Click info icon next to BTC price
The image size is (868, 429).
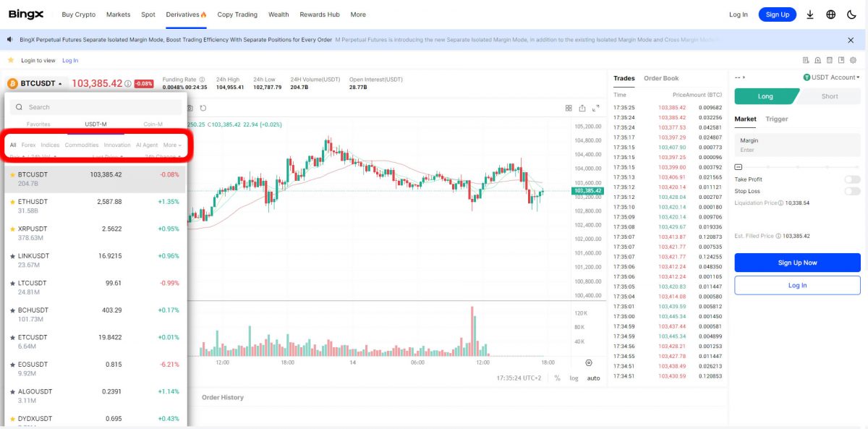coord(128,83)
